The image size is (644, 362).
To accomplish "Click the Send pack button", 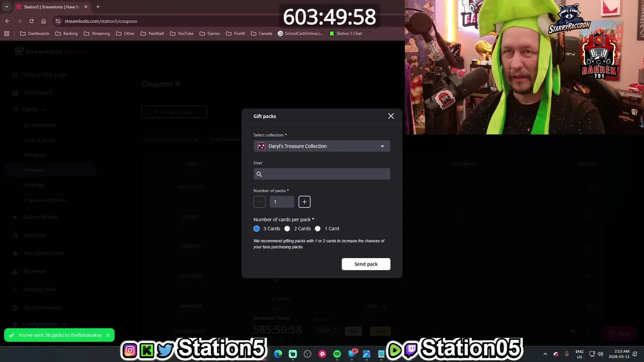I will point(366,264).
